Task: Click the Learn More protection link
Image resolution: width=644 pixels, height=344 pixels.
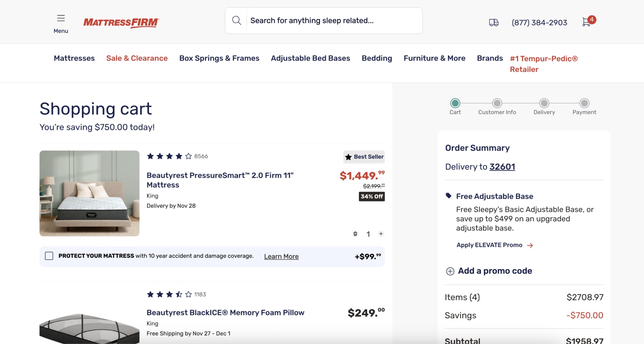Action: click(x=281, y=256)
